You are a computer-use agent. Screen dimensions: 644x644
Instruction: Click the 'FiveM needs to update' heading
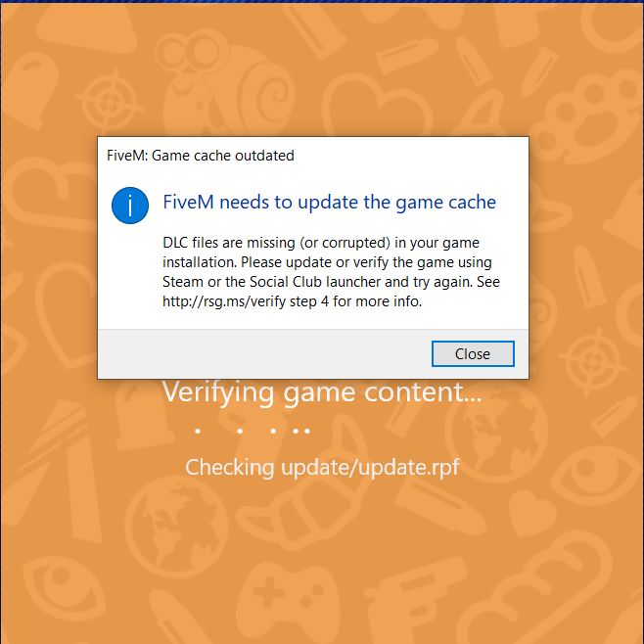(x=330, y=202)
